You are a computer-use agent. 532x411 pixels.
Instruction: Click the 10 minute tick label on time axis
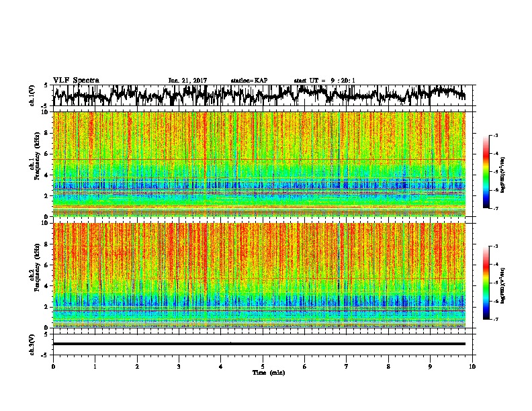tap(472, 367)
